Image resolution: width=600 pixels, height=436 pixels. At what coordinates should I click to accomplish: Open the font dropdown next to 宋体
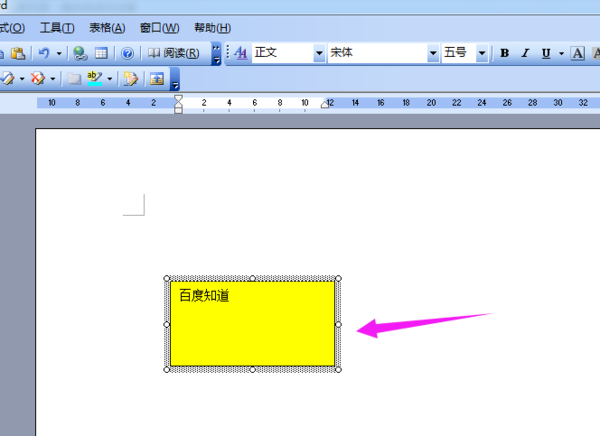click(433, 53)
